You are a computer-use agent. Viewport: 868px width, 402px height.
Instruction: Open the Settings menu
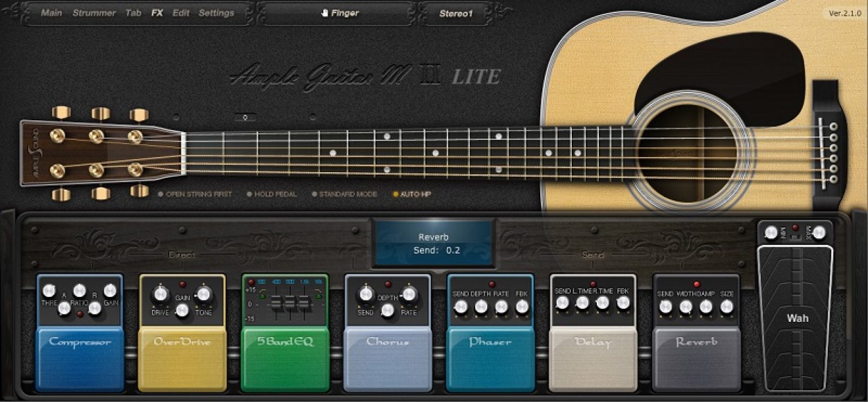pos(216,12)
